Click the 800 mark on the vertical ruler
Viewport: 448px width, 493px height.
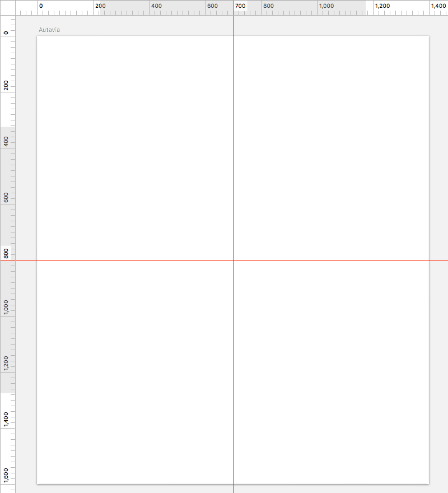click(6, 253)
